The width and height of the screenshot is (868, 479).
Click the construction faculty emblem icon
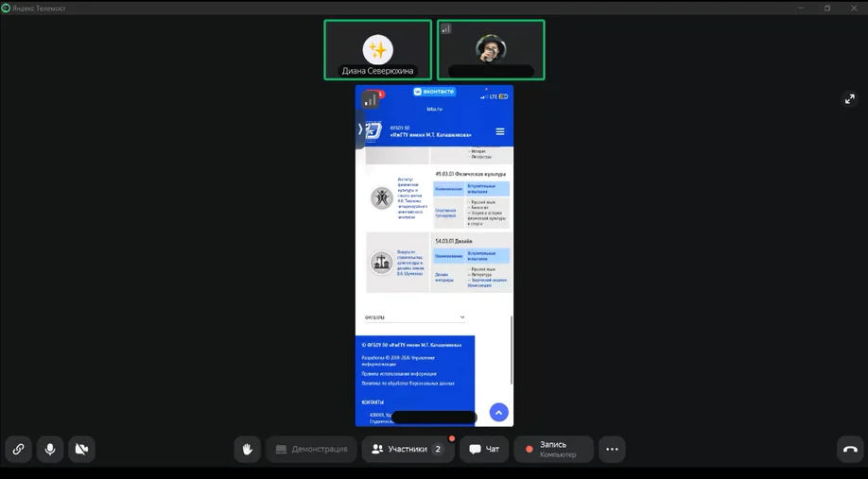tap(381, 263)
